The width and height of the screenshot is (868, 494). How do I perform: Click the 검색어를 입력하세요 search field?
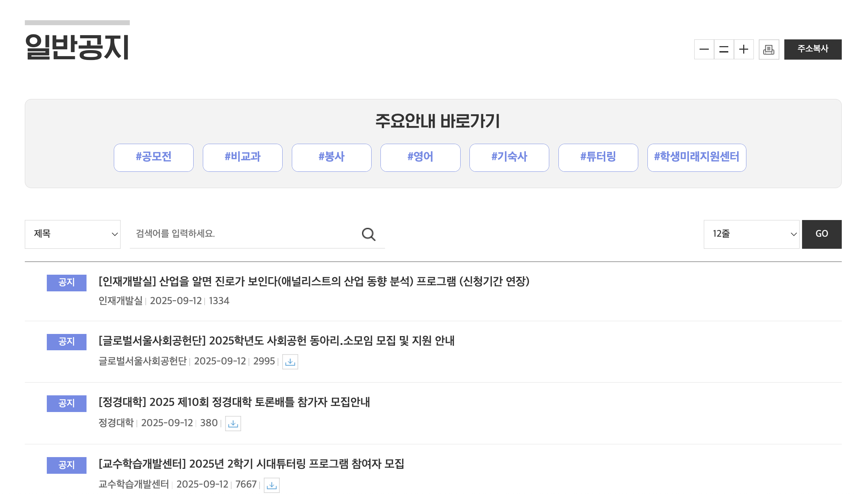(x=245, y=234)
